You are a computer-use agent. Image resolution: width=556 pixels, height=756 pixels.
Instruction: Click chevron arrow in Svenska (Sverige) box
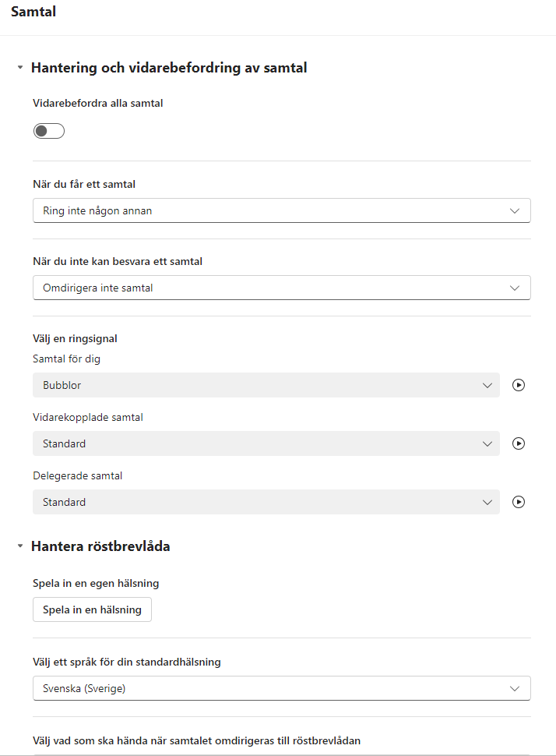(515, 688)
